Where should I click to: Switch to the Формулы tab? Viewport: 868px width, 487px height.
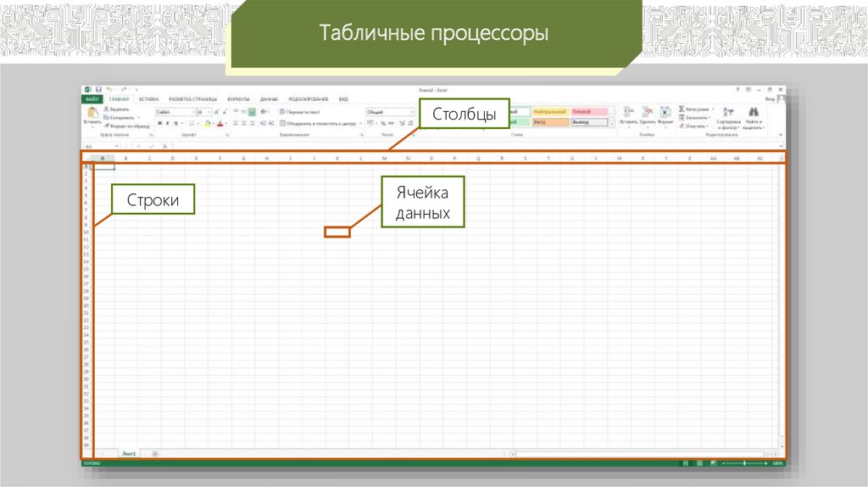click(x=238, y=99)
